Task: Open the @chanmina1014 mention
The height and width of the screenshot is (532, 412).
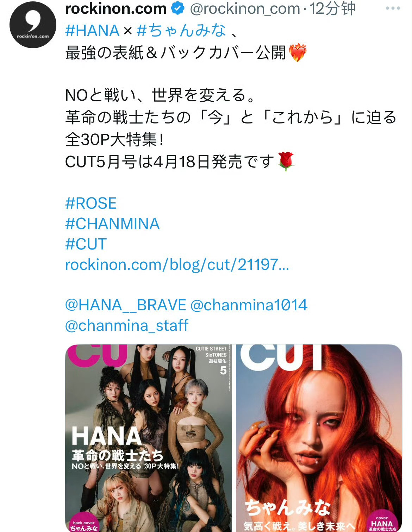Action: coord(249,305)
